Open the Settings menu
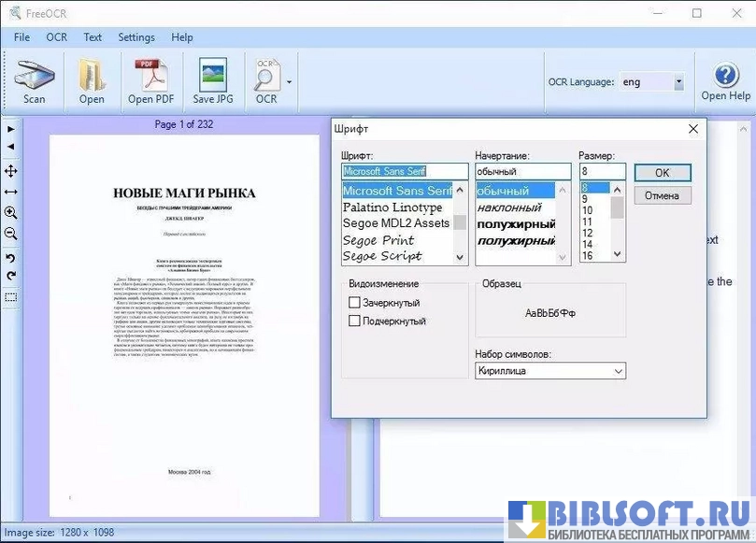The height and width of the screenshot is (543, 756). [136, 37]
